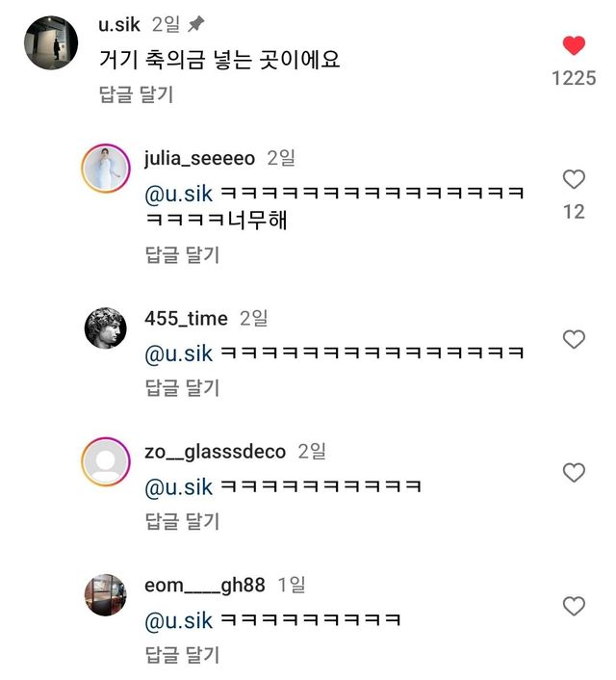Open u.sik's profile picture
Image resolution: width=616 pixels, height=680 pixels.
pos(50,42)
